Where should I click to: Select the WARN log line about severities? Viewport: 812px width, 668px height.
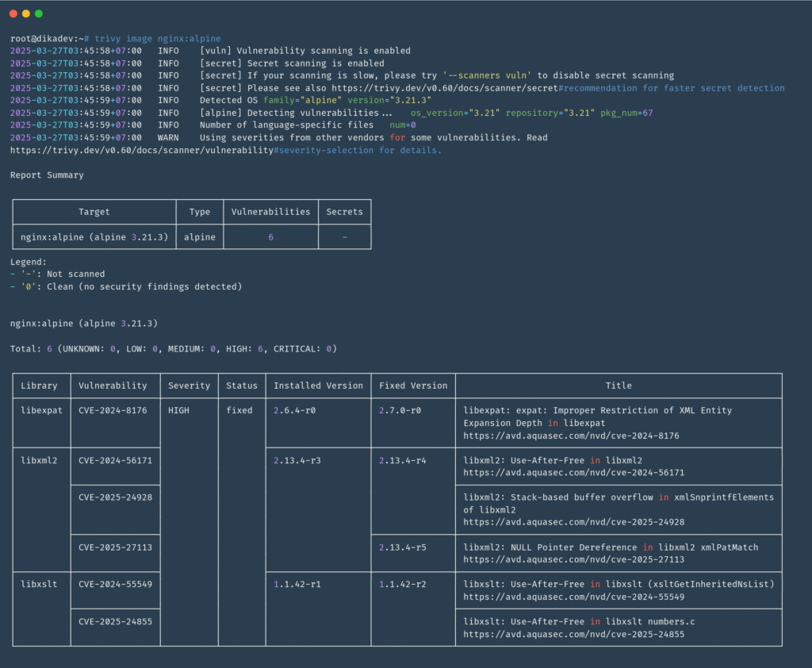point(317,137)
